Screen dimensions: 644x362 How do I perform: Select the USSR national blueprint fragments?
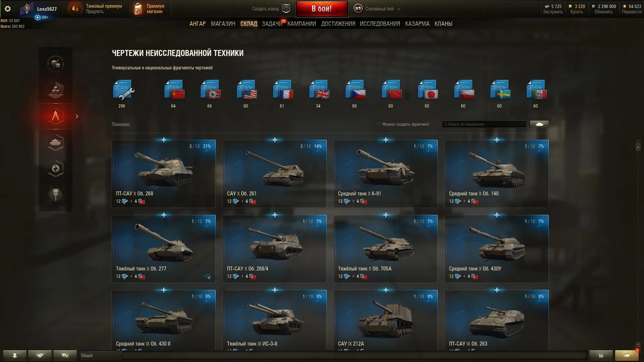(174, 89)
